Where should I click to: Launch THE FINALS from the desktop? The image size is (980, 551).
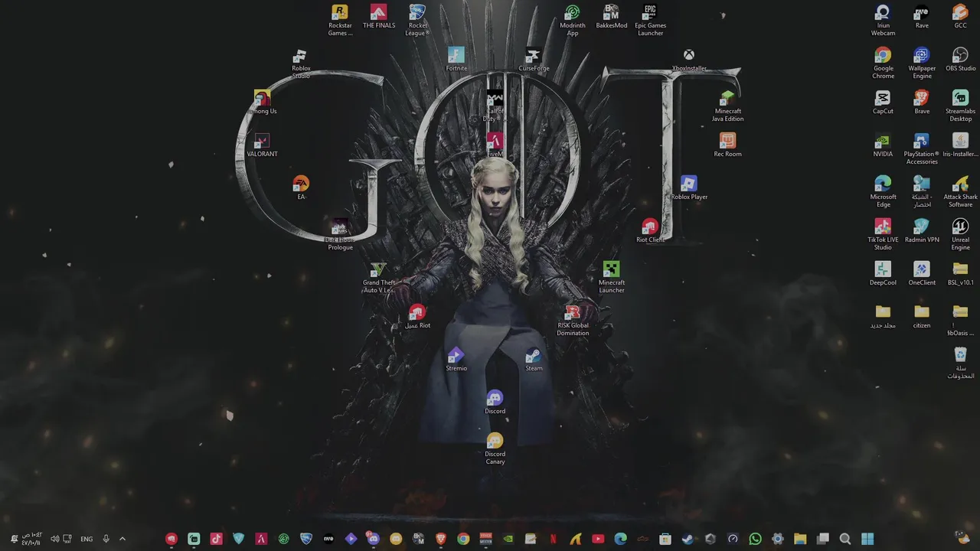coord(379,17)
